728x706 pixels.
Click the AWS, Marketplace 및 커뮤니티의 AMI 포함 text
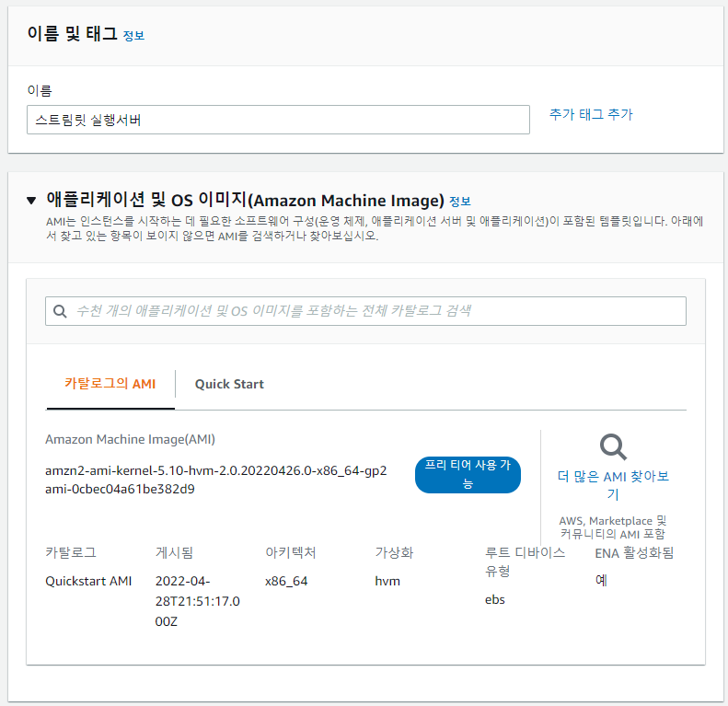click(613, 527)
